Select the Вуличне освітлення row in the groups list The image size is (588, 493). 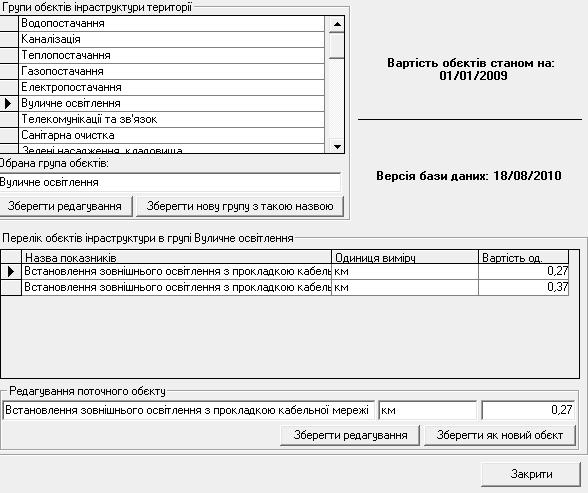(x=171, y=103)
